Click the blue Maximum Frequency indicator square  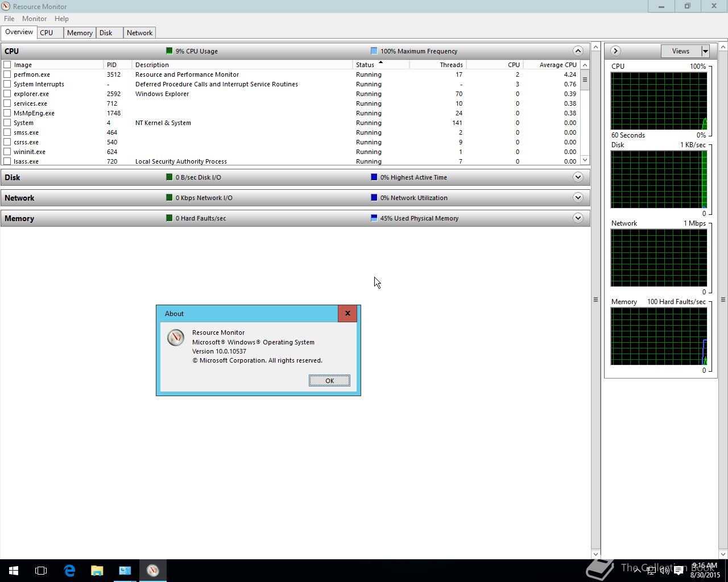(x=374, y=51)
